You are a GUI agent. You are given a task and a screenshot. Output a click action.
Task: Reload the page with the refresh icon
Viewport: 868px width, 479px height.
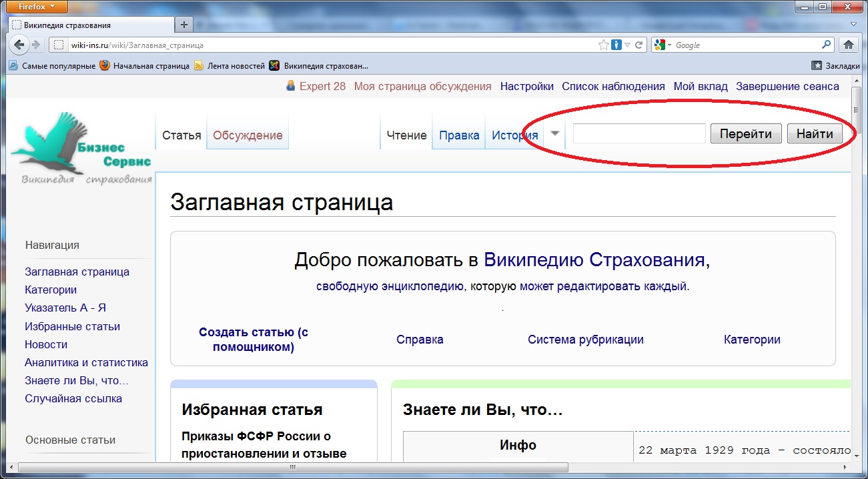point(638,45)
